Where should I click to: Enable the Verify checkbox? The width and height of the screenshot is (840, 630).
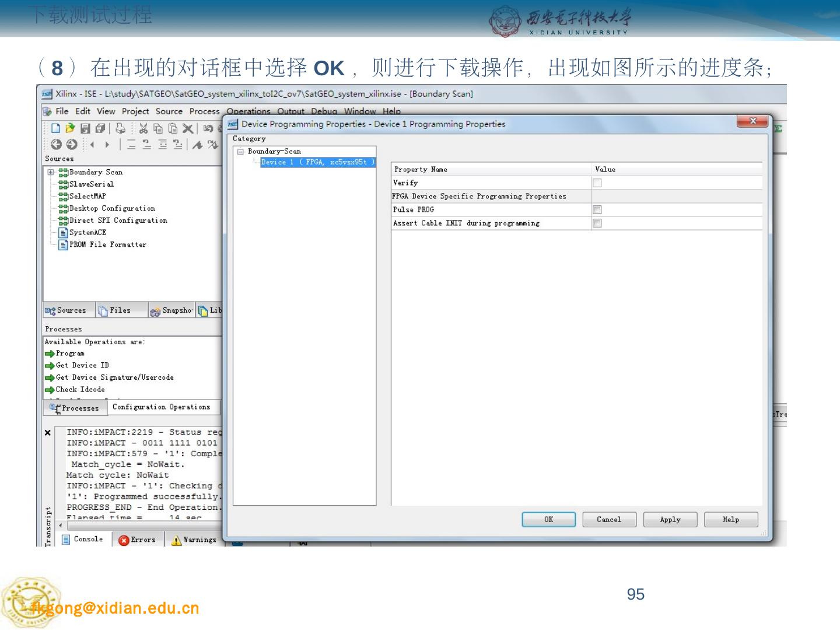597,183
